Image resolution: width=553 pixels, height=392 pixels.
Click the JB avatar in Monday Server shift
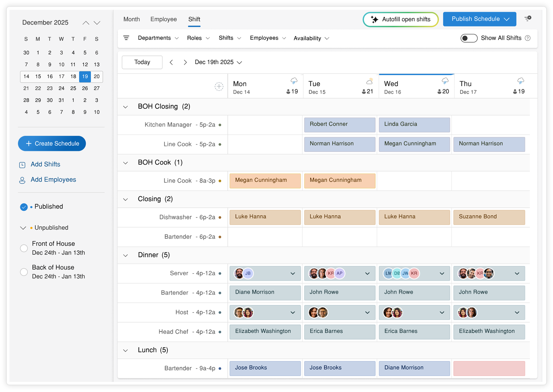pyautogui.click(x=248, y=274)
